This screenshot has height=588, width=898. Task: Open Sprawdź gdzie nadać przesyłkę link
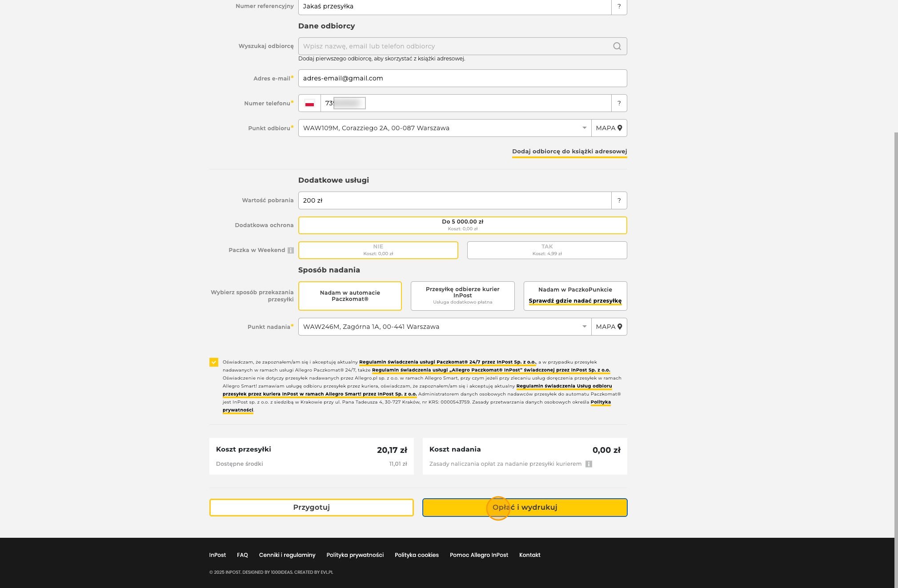pos(575,301)
